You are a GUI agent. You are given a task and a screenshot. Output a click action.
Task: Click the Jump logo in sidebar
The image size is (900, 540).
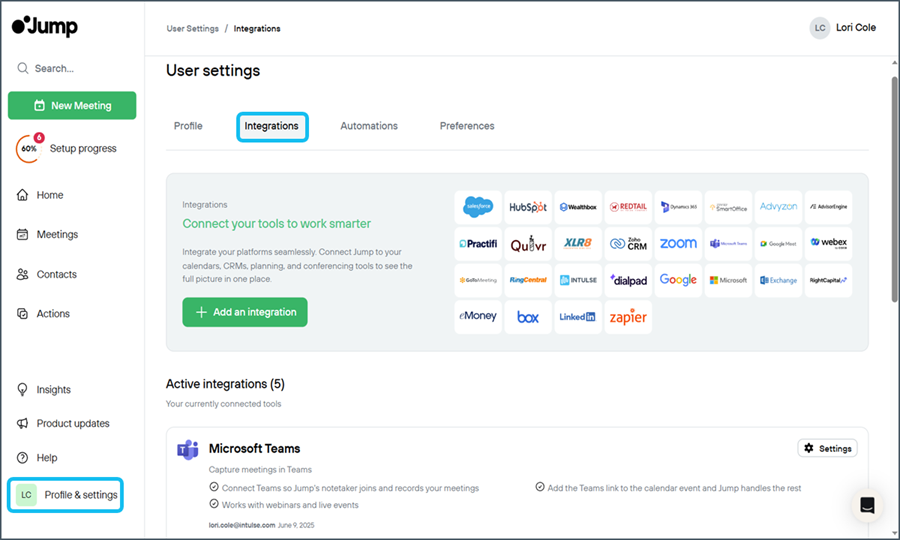point(45,26)
